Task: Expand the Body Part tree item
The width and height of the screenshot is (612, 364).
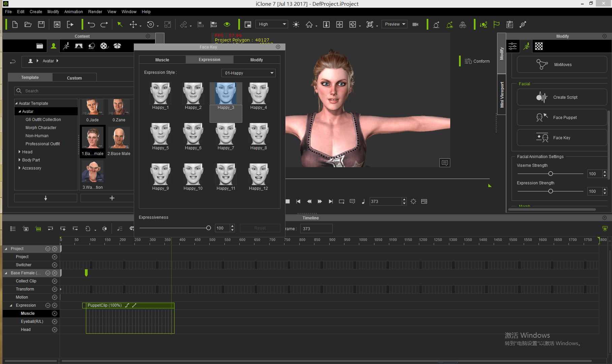Action: coord(20,160)
